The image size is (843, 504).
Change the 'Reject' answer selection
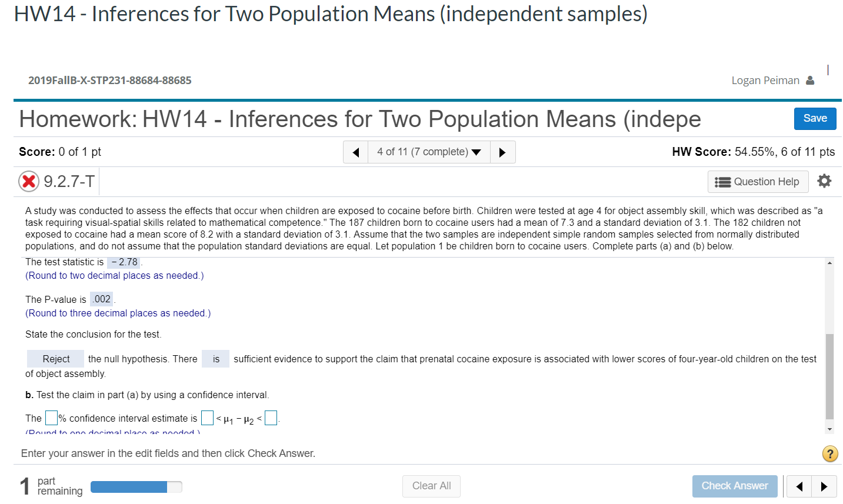click(55, 358)
